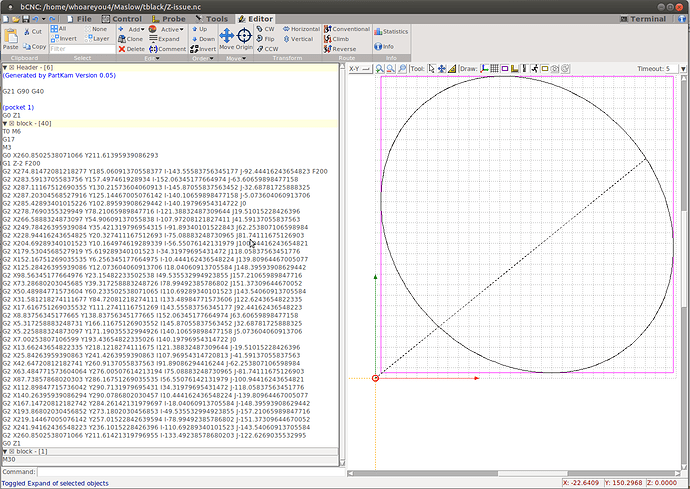Set the cut direction to Climb
The width and height of the screenshot is (690, 489).
pyautogui.click(x=337, y=39)
